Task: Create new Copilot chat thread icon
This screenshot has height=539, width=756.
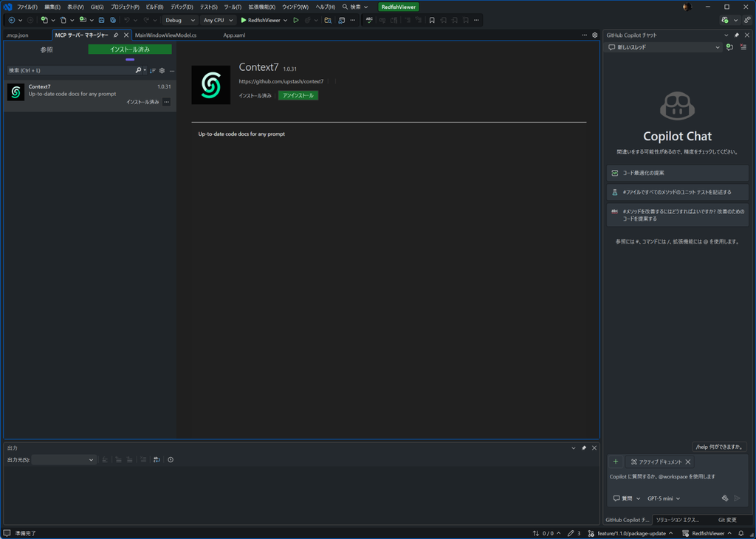Action: click(729, 47)
